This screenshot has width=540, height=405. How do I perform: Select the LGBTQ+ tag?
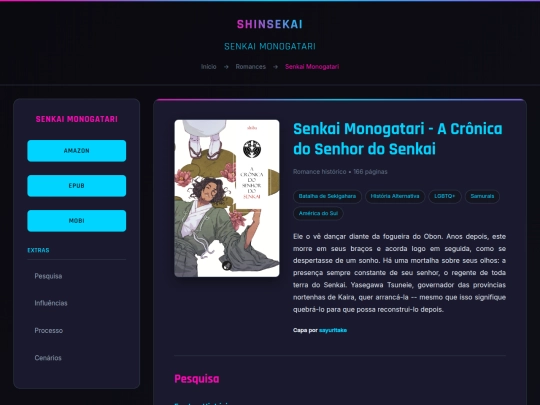(x=445, y=196)
